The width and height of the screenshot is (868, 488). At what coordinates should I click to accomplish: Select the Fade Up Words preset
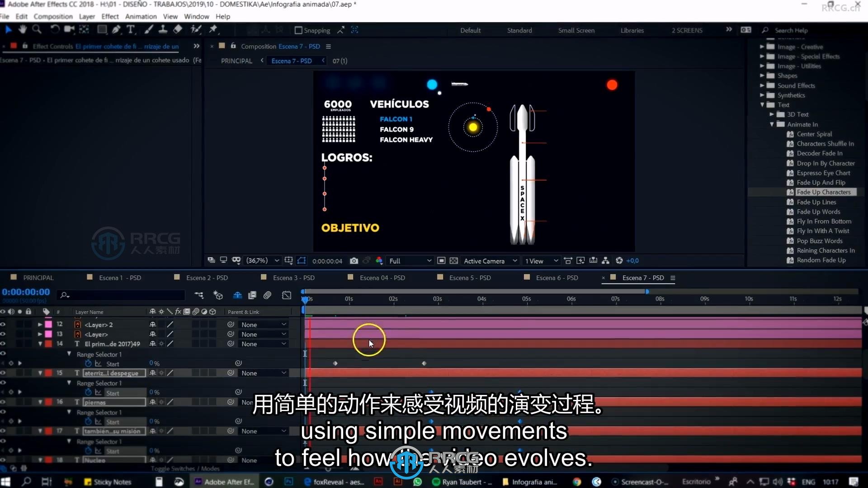818,211
